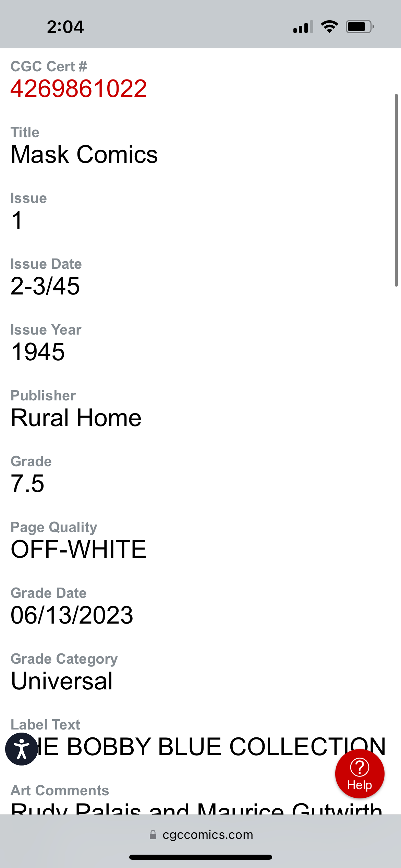Image resolution: width=401 pixels, height=868 pixels.
Task: Tap the 7.5 grade value
Action: (x=27, y=484)
